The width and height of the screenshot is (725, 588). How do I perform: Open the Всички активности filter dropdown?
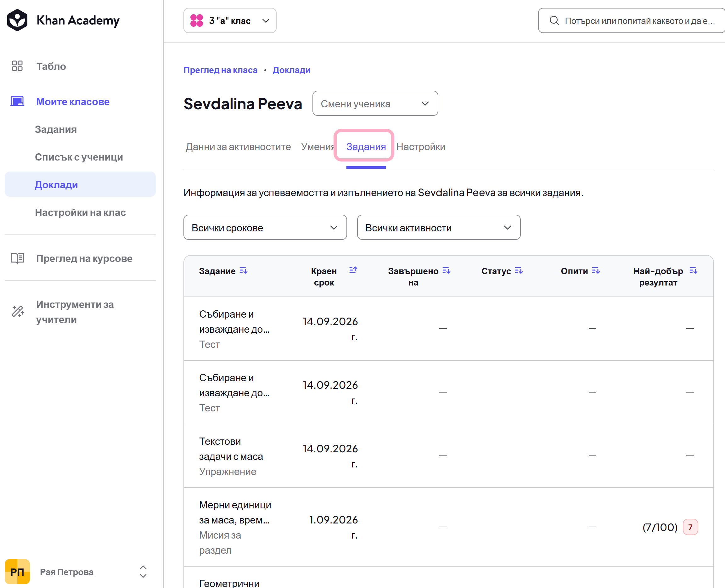(439, 227)
